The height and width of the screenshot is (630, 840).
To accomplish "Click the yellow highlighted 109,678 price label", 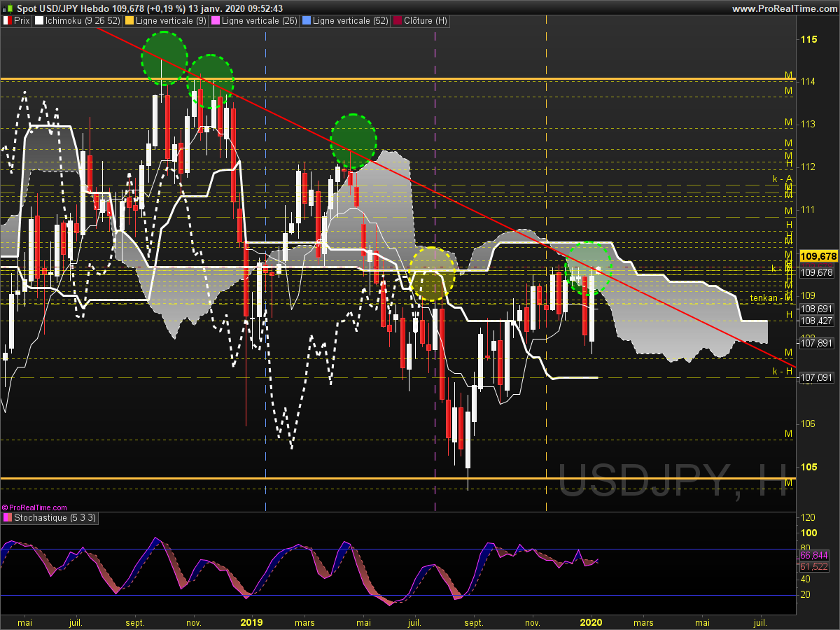I will [x=818, y=256].
